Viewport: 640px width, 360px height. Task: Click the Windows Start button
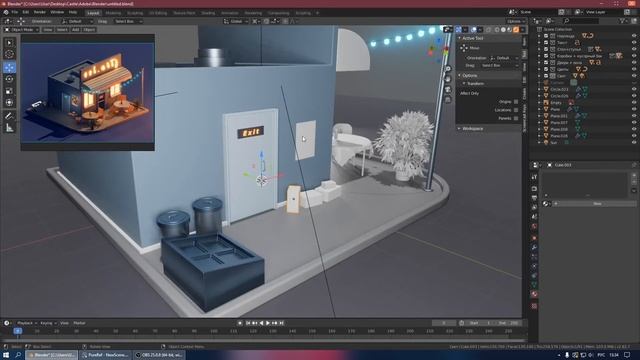6,355
